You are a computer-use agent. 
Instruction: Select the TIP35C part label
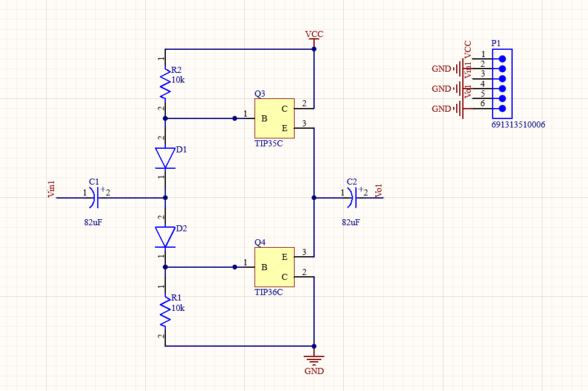click(268, 143)
